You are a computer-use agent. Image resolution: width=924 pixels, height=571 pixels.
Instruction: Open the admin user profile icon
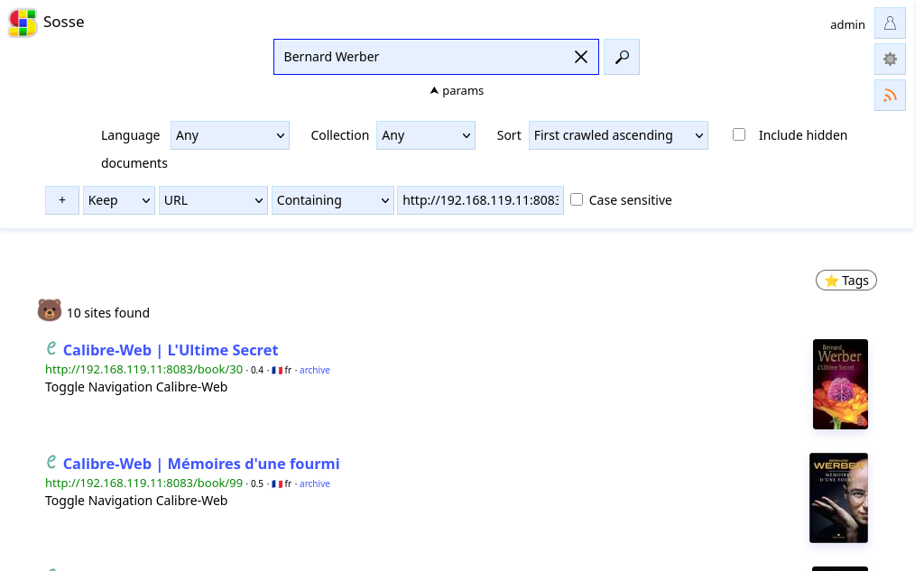tap(890, 23)
